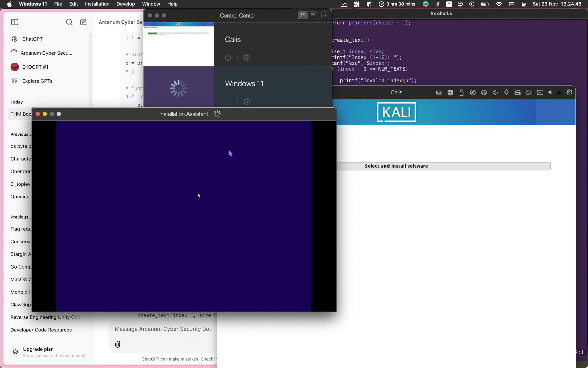Viewport: 588px width, 368px height.
Task: Click the hard disk icon in Calis toolbar
Action: (518, 93)
